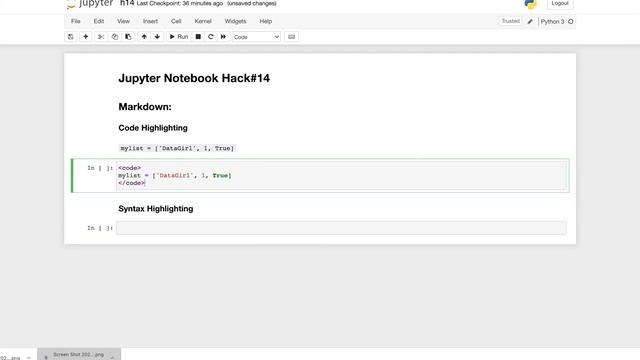This screenshot has width=640, height=360.
Task: Click the Trusted notebook indicator
Action: [x=510, y=21]
